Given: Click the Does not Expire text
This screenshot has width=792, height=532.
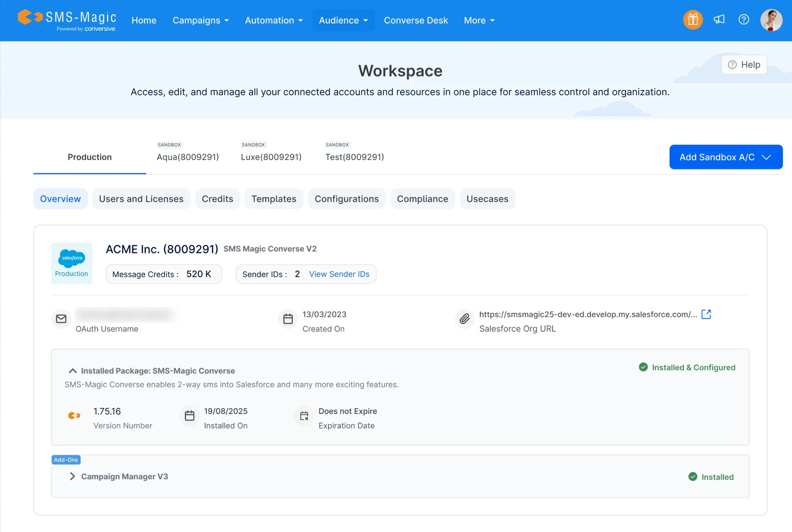Looking at the screenshot, I should pos(348,411).
